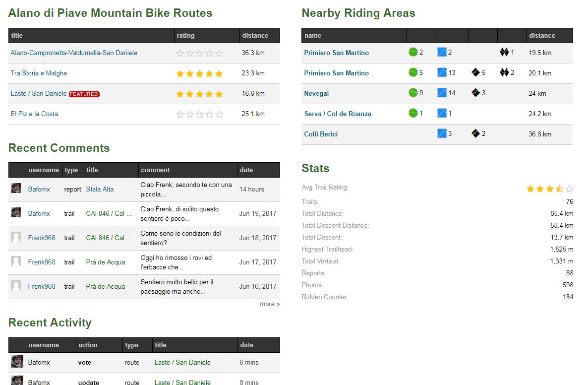588x385 pixels.
Task: Click Highest Trailhead value 1,525 m
Action: (562, 249)
